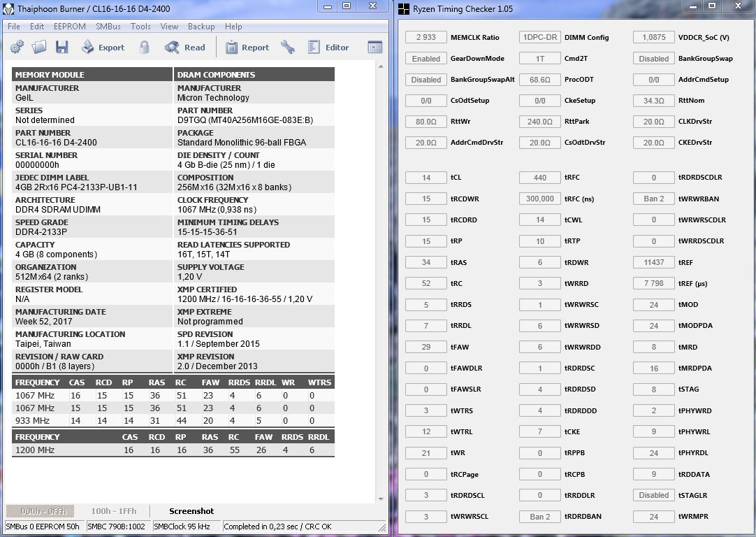Click the DRAM COMPONENTS section header
The width and height of the screenshot is (756, 537).
[254, 74]
